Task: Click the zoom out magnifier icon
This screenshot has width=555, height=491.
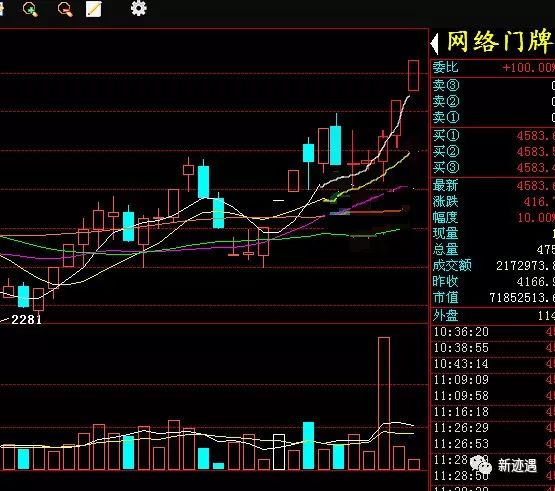Action: point(65,9)
